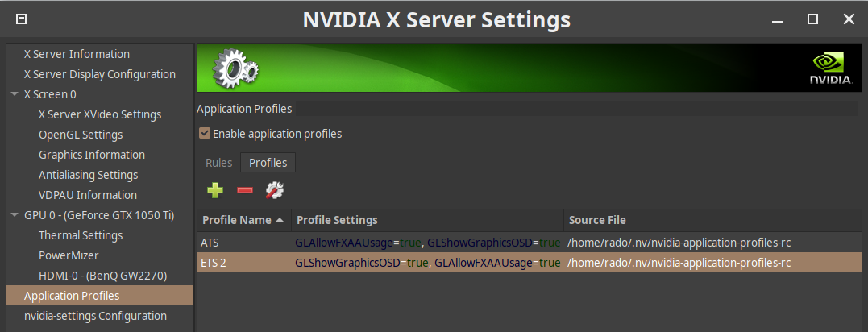This screenshot has height=332, width=868.
Task: Edit the selected profile with the wrench icon
Action: point(275,190)
